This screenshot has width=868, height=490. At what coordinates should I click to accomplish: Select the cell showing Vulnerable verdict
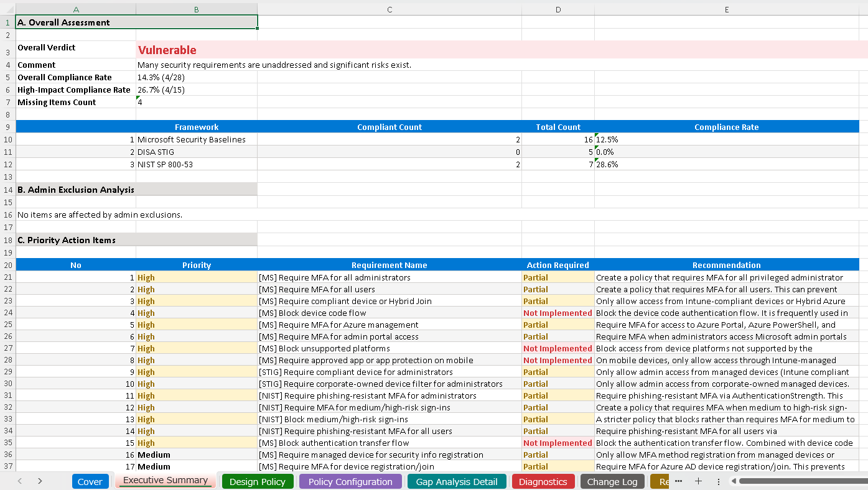174,49
